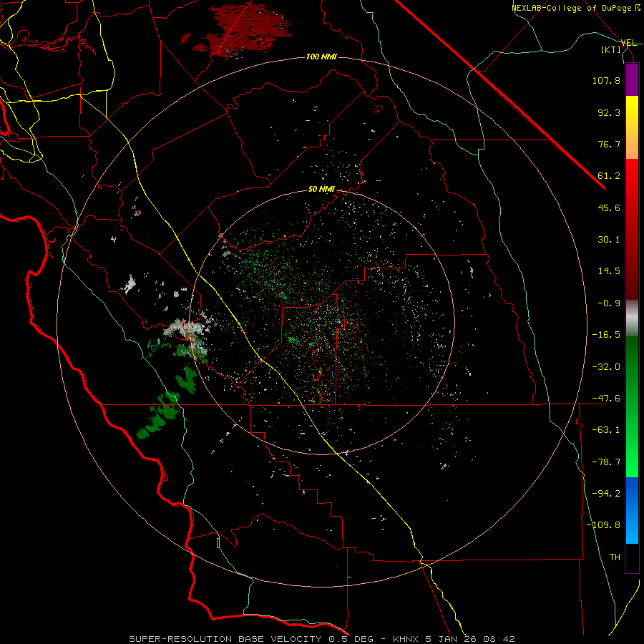The width and height of the screenshot is (644, 644).
Task: Click the Super-Resolution Base Velocity caption
Action: [321, 639]
